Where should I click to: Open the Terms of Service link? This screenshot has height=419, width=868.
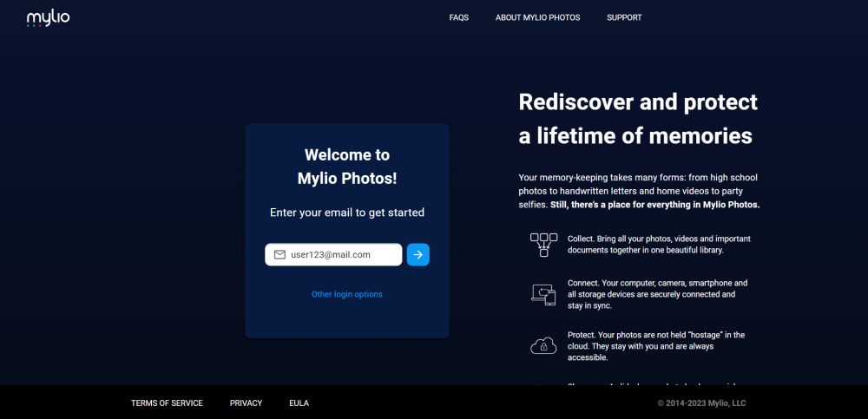167,403
